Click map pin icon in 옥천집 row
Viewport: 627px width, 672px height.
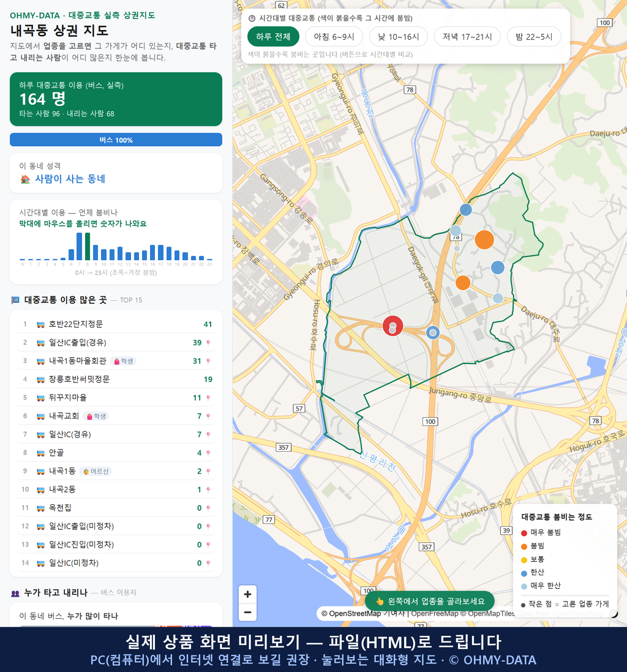pos(208,508)
